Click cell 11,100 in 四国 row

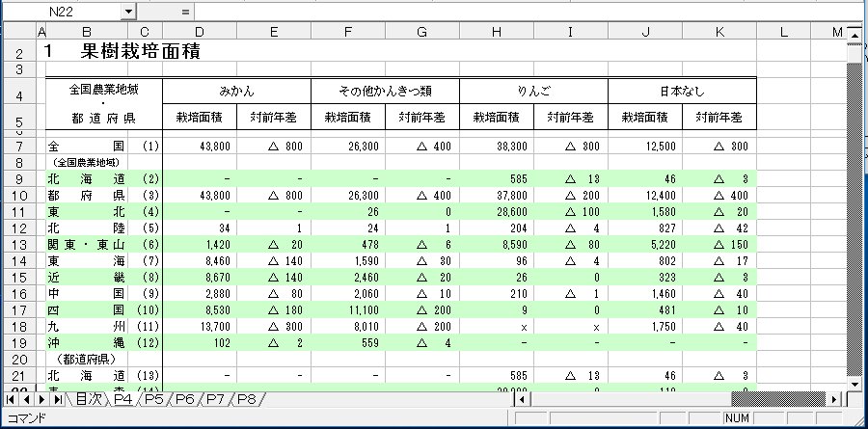(348, 310)
